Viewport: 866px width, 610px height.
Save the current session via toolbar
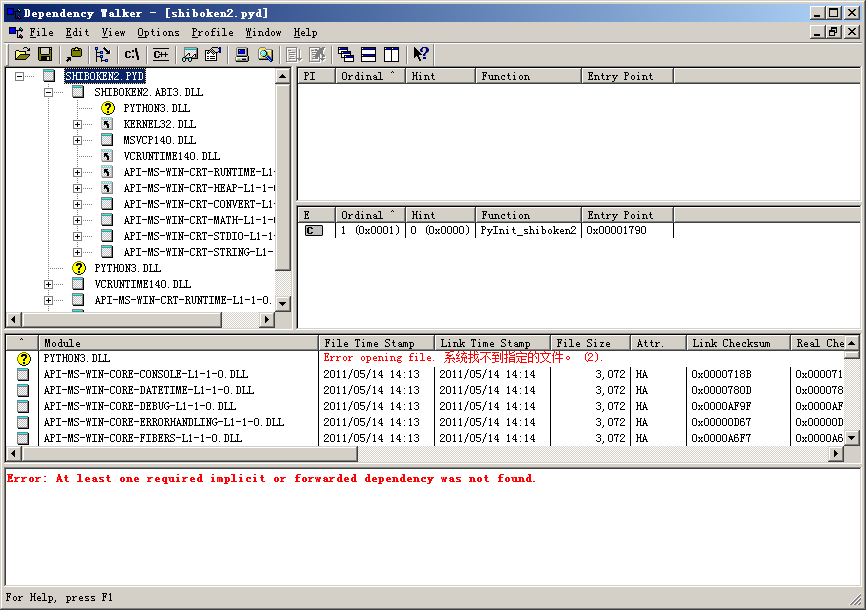point(45,54)
